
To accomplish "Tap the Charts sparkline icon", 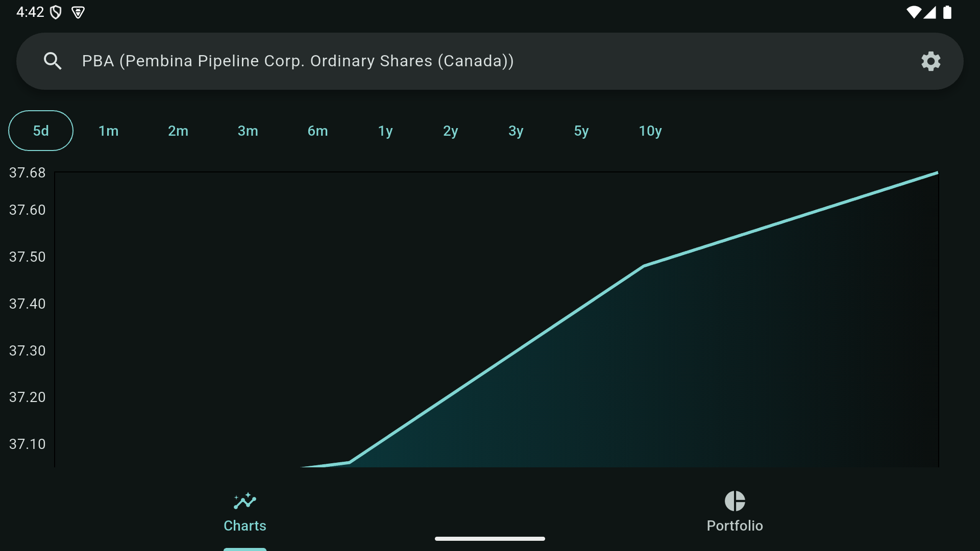I will pyautogui.click(x=245, y=501).
